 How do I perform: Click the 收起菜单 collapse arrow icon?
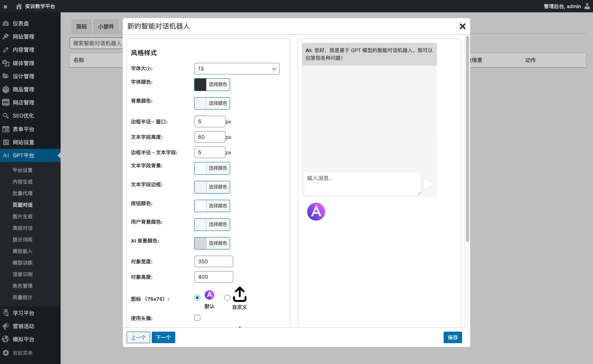[x=6, y=353]
